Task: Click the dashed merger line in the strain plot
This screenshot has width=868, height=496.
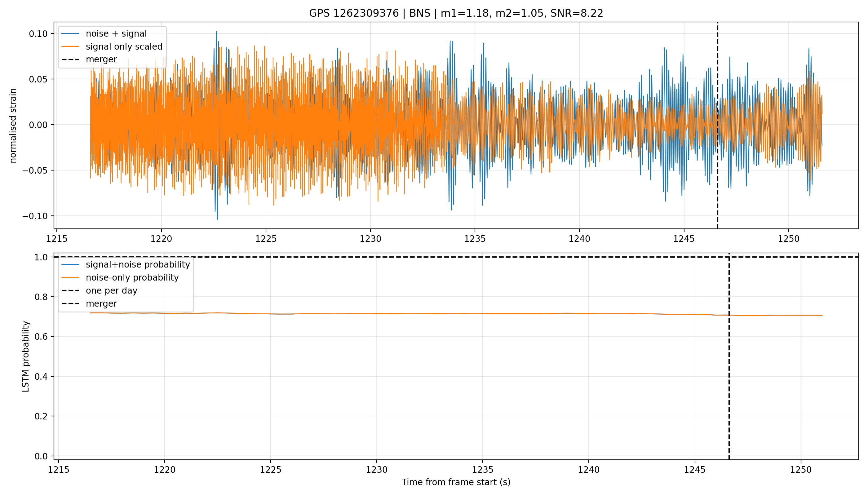Action: tap(717, 125)
